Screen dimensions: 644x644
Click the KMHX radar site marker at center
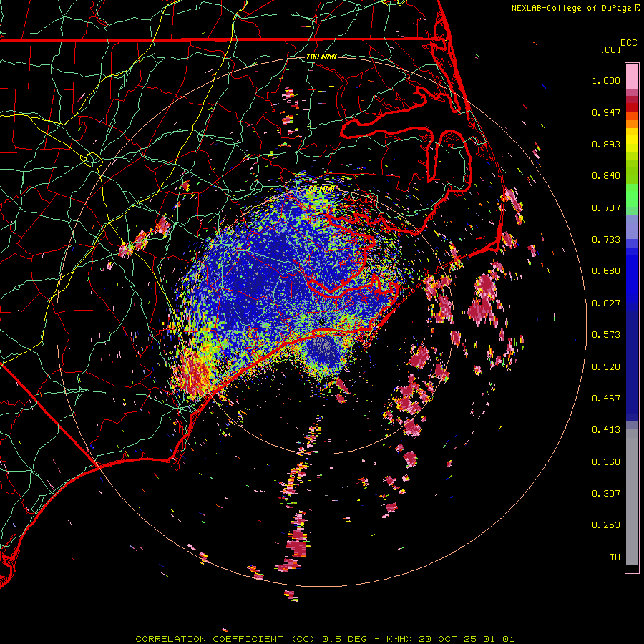coord(321,322)
